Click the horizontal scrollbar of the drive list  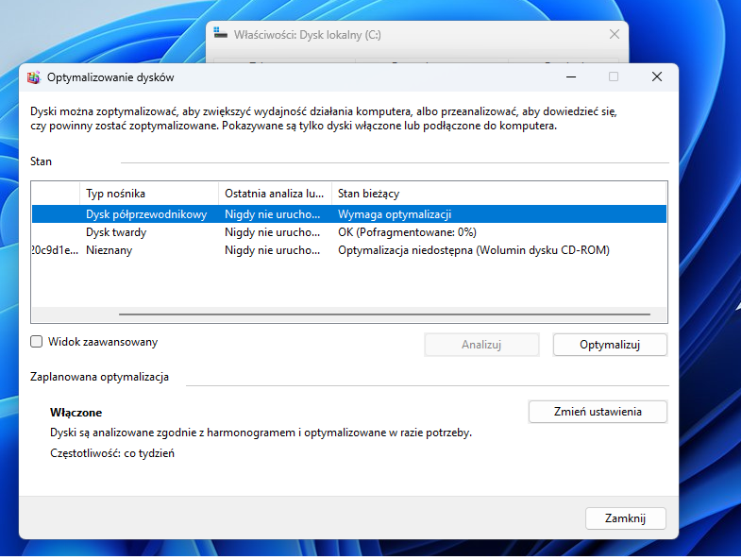pyautogui.click(x=384, y=314)
